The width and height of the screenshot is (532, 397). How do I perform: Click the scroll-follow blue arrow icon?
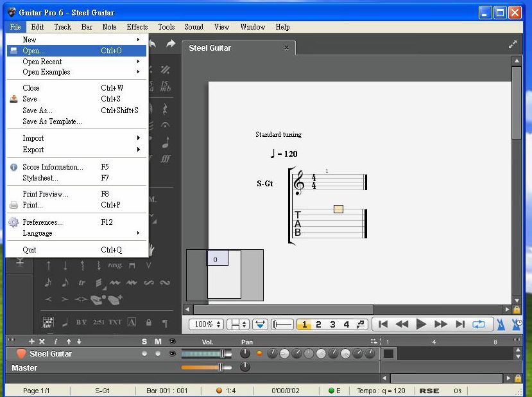[x=261, y=324]
